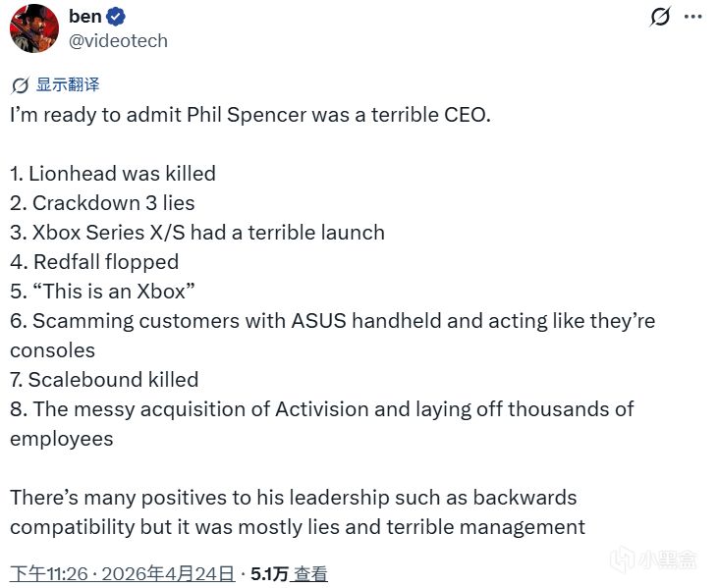
Task: Select the "Lionhead was killed" line
Action: (x=113, y=173)
